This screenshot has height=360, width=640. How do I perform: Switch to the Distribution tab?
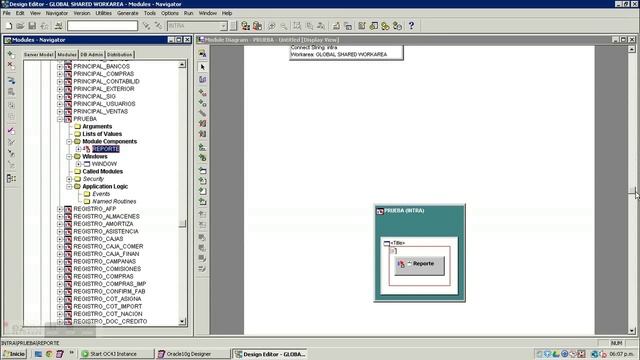(120, 55)
